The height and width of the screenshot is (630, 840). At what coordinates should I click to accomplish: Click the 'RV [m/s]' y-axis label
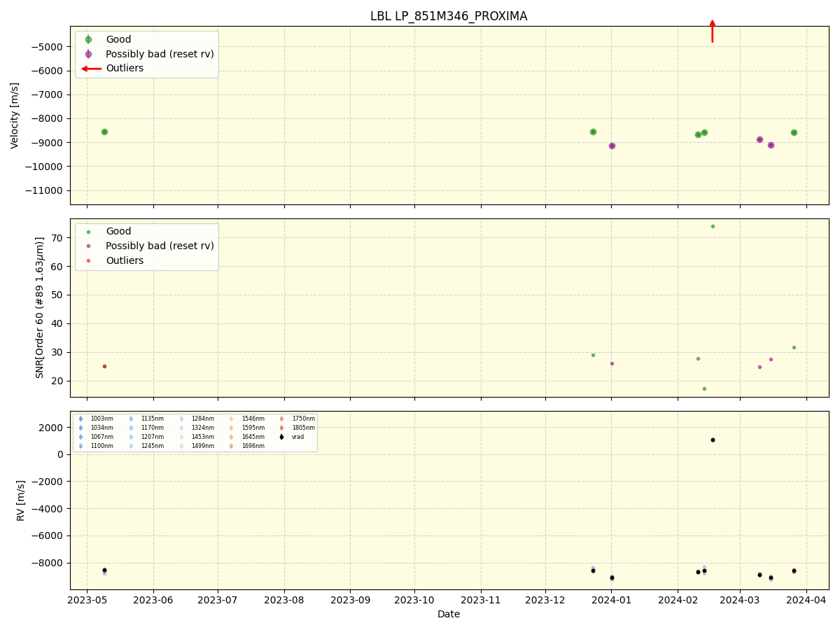click(x=21, y=500)
